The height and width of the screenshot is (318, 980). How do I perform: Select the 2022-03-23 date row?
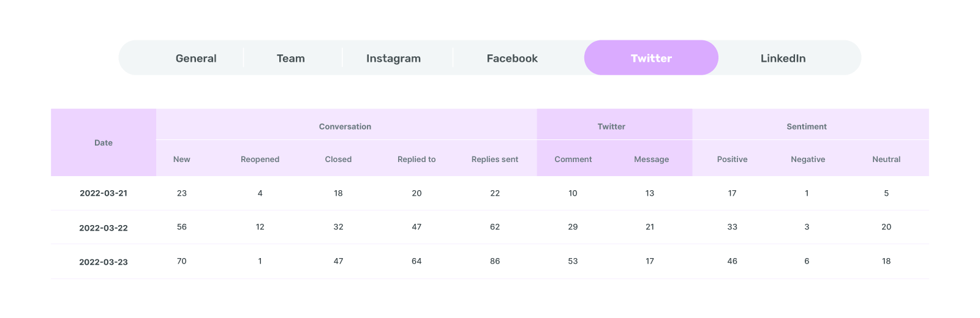[x=490, y=261]
